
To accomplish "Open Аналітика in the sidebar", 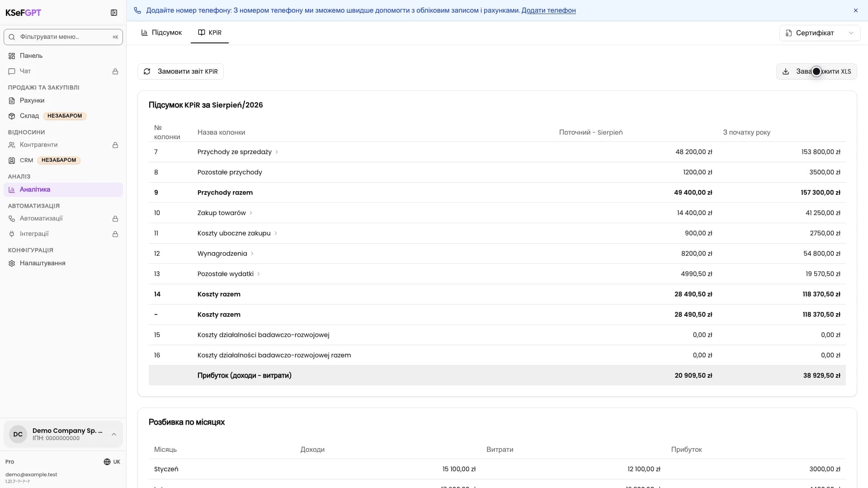I will click(x=63, y=190).
